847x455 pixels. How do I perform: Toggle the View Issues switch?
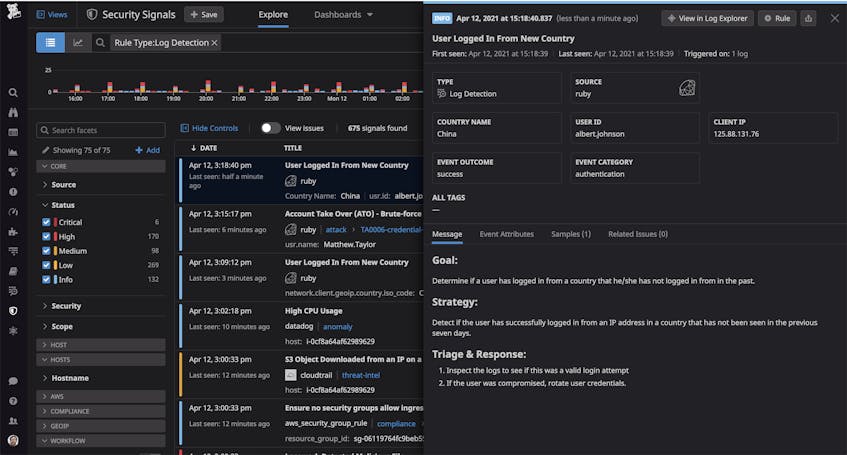pyautogui.click(x=271, y=128)
